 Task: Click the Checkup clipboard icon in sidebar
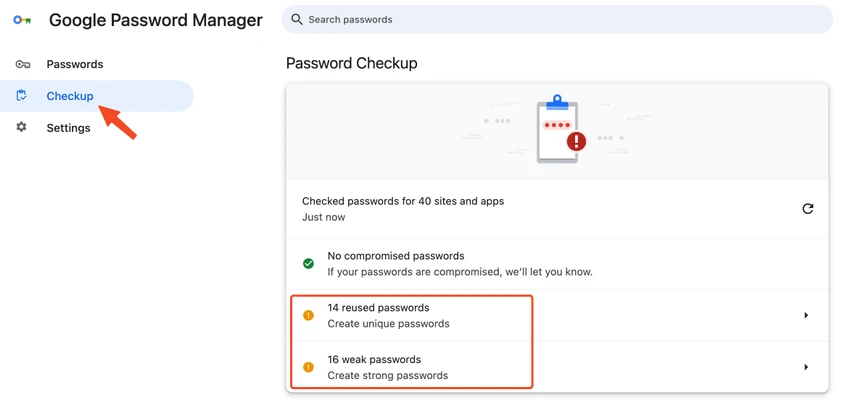22,96
